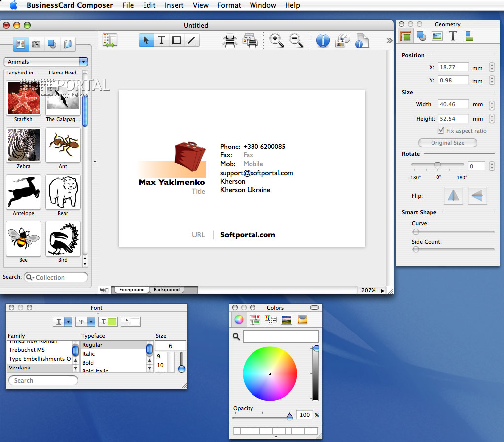The width and height of the screenshot is (504, 442).
Task: Open the Animals category dropdown
Action: pyautogui.click(x=83, y=62)
